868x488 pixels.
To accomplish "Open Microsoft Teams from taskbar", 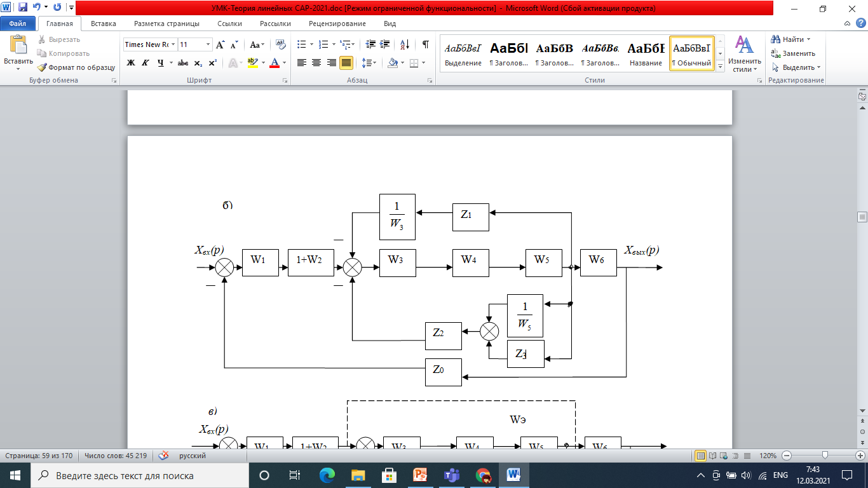I will (x=452, y=475).
